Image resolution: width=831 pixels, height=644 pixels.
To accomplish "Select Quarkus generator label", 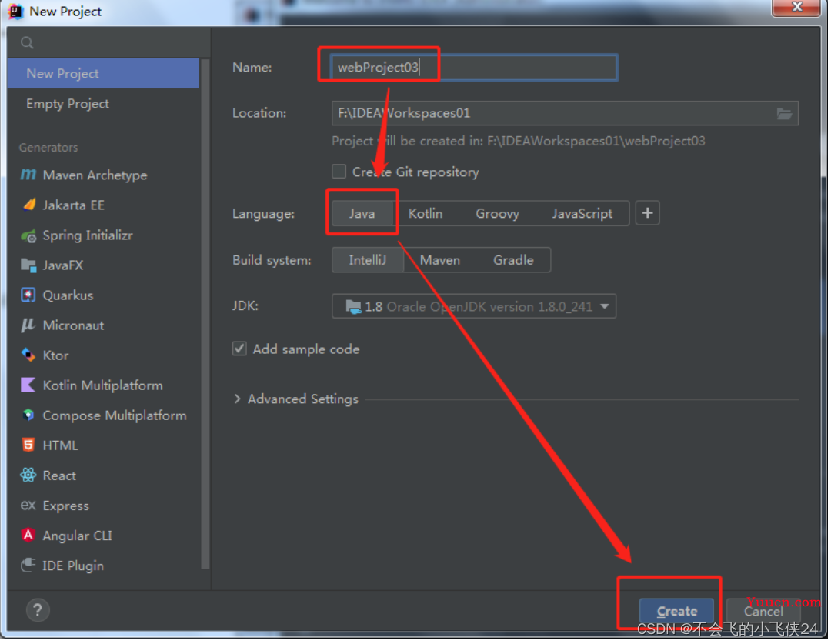I will (x=68, y=295).
